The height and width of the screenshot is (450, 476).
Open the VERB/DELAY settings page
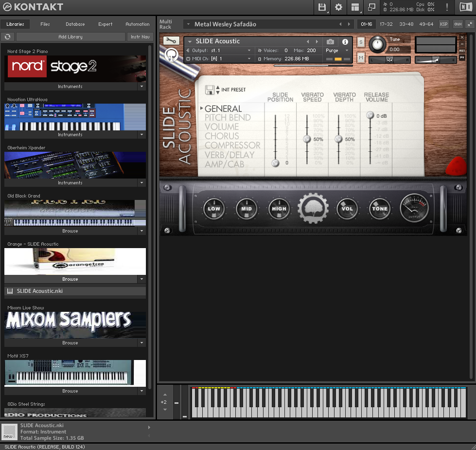click(229, 155)
